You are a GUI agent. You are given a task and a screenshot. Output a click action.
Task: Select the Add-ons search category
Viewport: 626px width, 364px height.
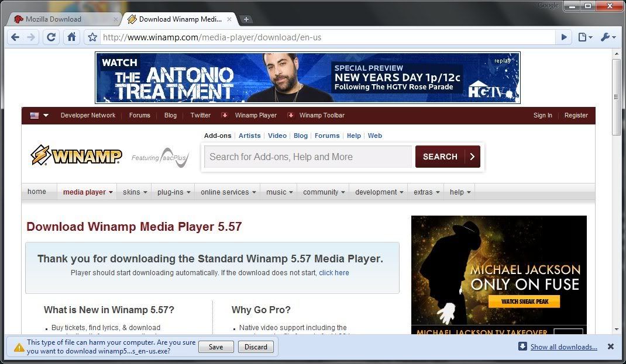218,136
